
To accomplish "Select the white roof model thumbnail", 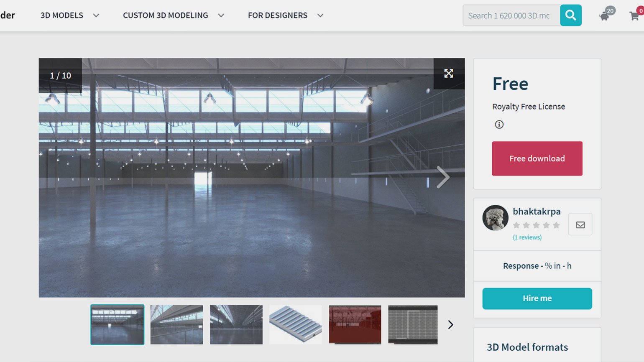I will pos(296,325).
